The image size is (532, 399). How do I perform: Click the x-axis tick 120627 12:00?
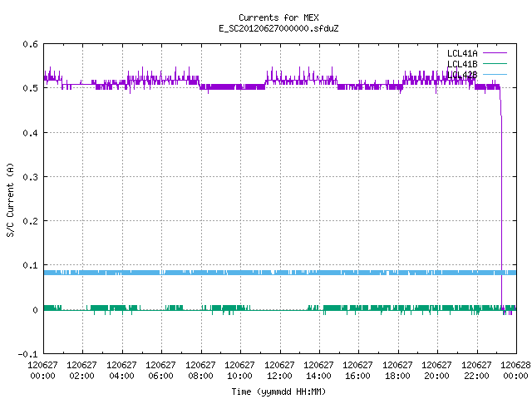coord(279,370)
